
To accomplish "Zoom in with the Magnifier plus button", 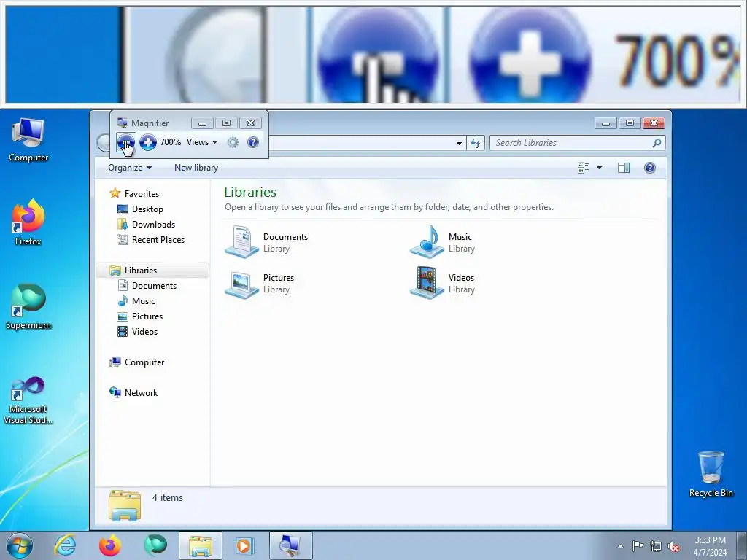I will [x=148, y=142].
